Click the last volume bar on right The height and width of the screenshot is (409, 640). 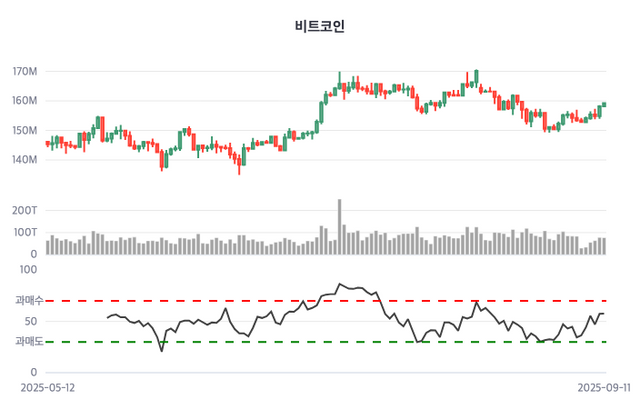604,245
